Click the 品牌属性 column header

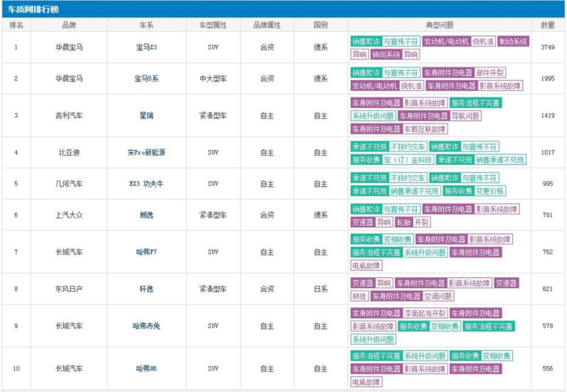point(267,25)
